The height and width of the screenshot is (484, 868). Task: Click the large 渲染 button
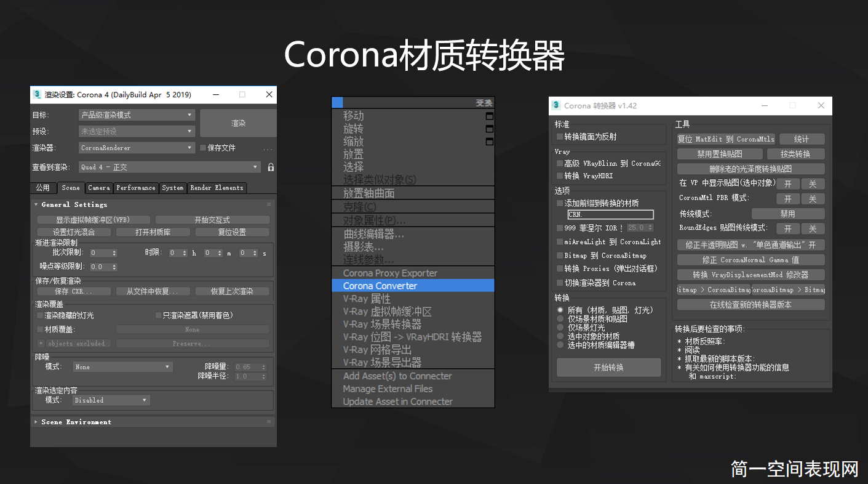[x=238, y=123]
